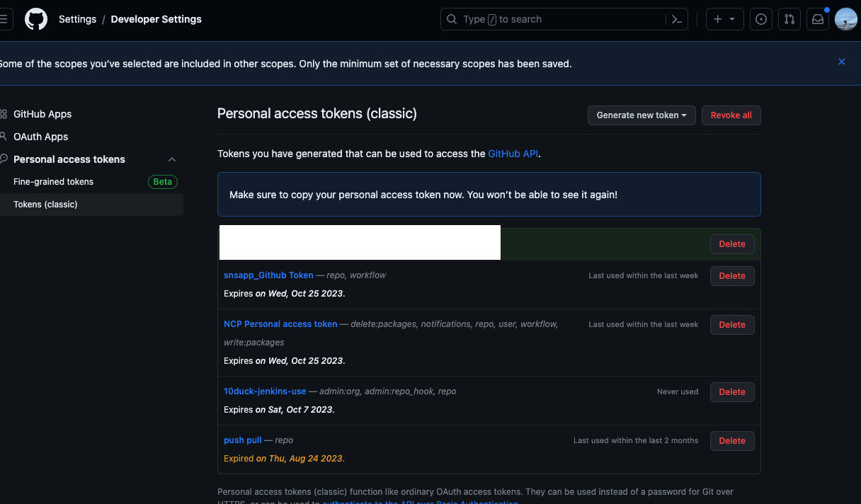Click the Beta label badge
This screenshot has width=861, height=504.
[x=163, y=182]
